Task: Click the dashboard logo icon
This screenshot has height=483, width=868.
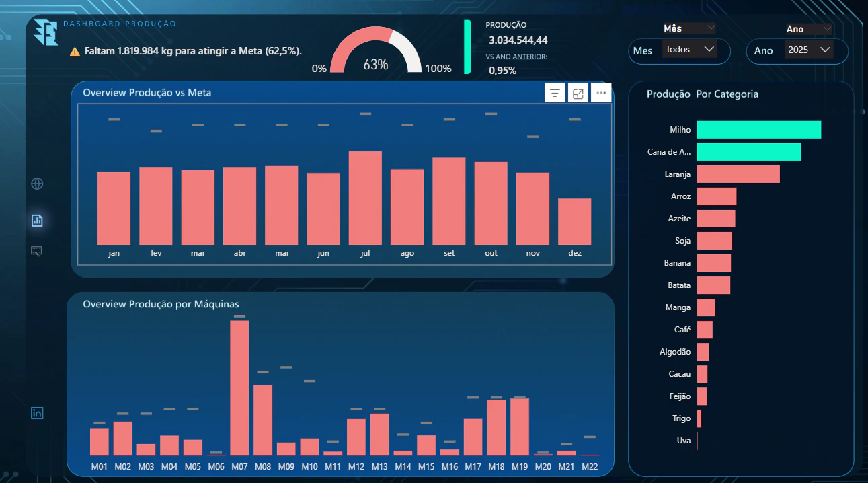Action: (46, 32)
